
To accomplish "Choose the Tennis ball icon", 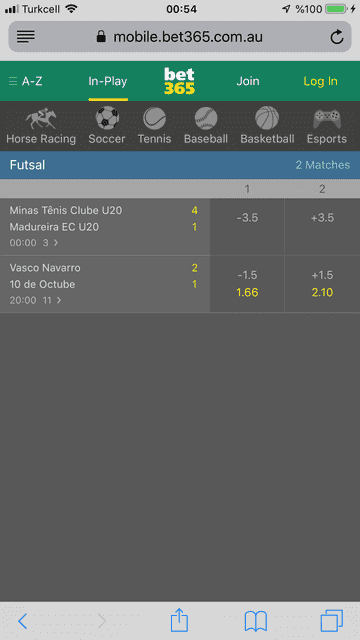I will click(154, 118).
